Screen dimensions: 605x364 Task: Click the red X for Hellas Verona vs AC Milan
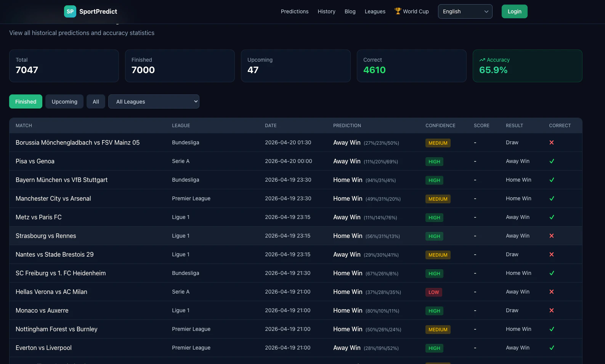pos(552,292)
